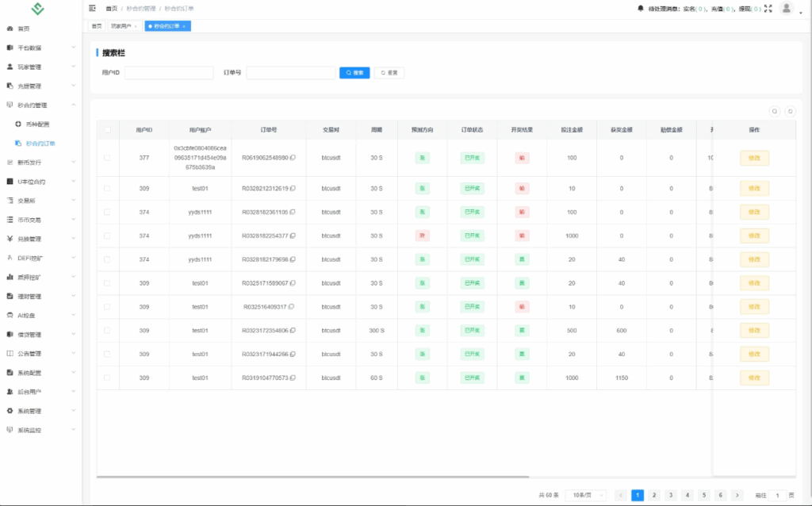
Task: Check the row with order R0319104770573
Action: pos(107,378)
